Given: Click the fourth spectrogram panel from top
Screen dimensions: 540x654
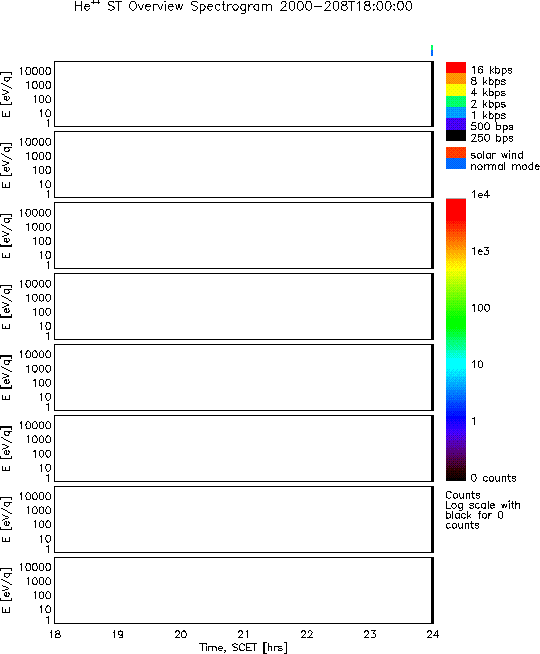Looking at the screenshot, I should 244,307.
